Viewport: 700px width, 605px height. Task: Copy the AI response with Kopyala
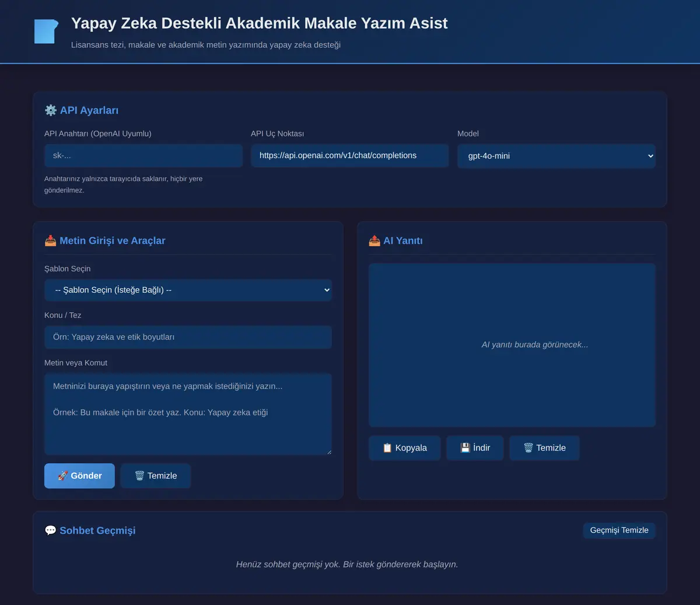coord(405,448)
